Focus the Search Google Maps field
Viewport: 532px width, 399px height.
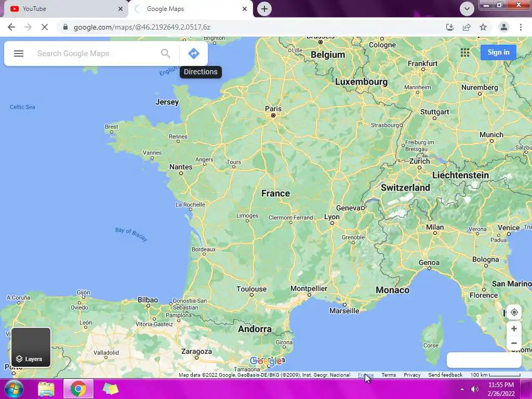pyautogui.click(x=97, y=54)
